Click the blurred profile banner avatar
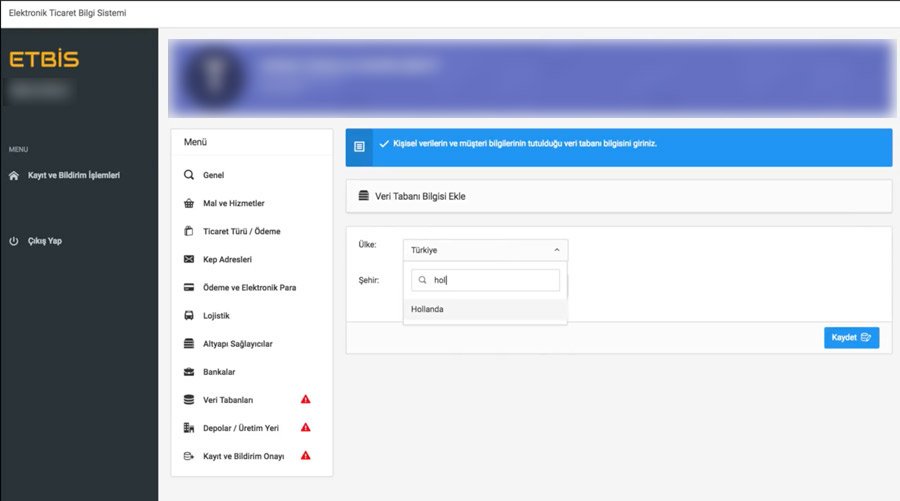The width and height of the screenshot is (900, 501). pos(215,79)
